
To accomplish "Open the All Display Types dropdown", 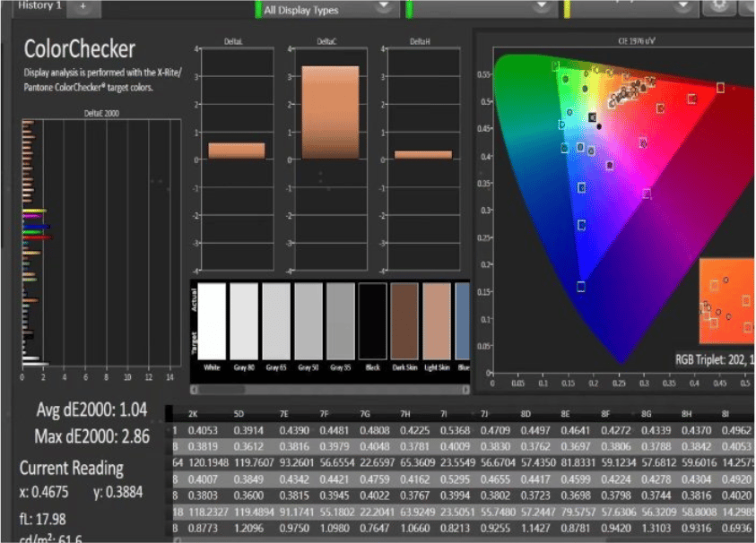I will (328, 10).
